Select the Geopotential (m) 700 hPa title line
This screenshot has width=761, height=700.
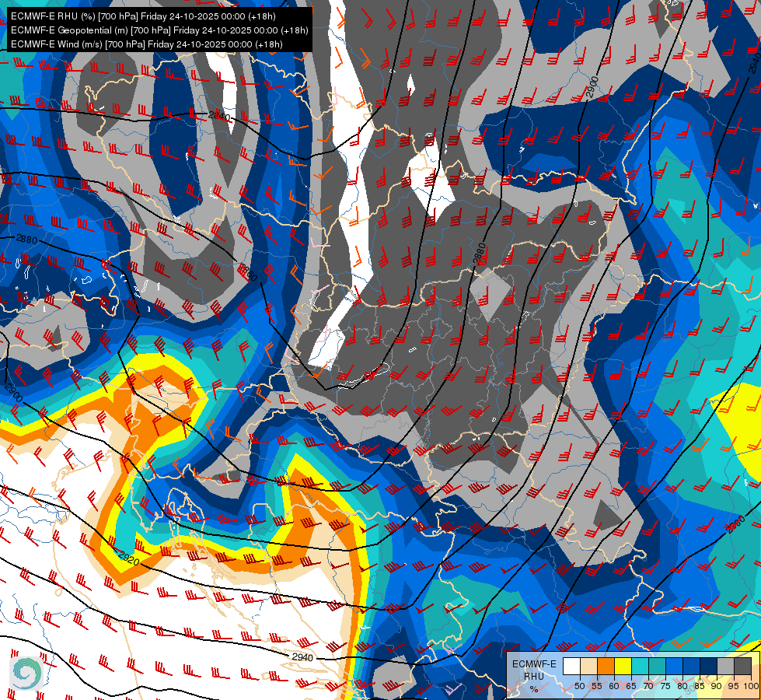[159, 30]
